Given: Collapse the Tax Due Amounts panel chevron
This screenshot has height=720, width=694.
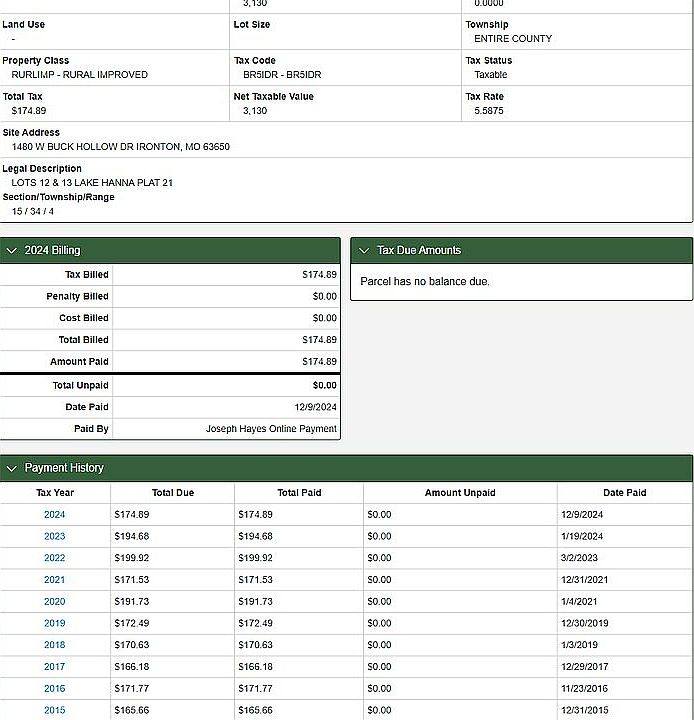Looking at the screenshot, I should pos(364,250).
